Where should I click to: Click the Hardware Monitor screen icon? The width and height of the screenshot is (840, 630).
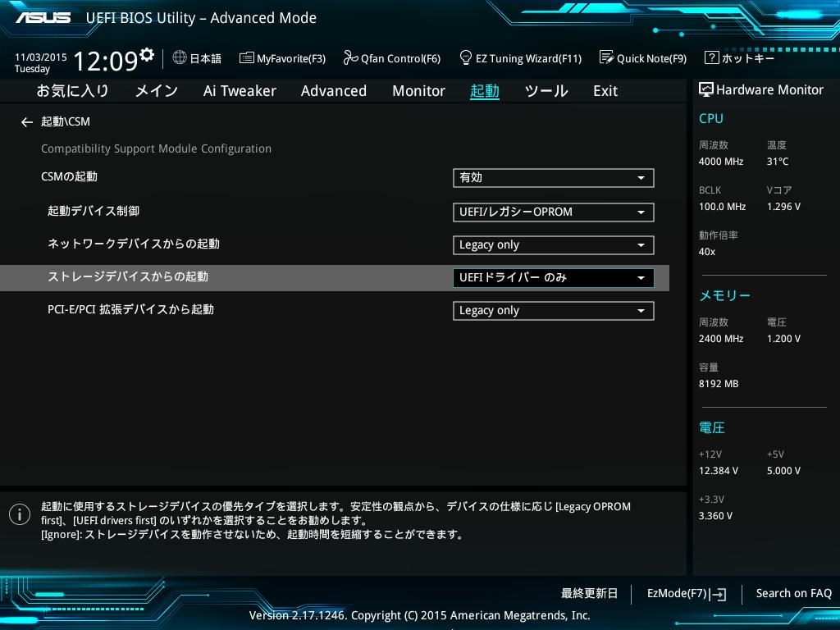tap(706, 89)
